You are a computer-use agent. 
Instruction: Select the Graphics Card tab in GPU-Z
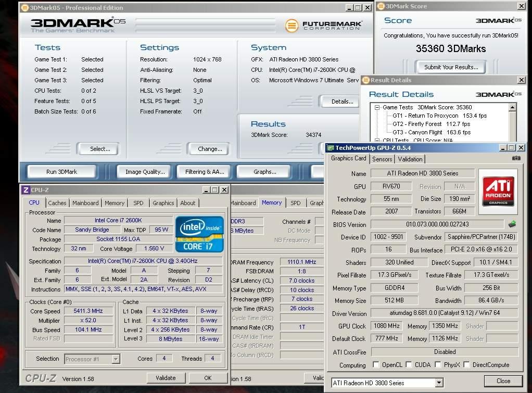coord(348,158)
